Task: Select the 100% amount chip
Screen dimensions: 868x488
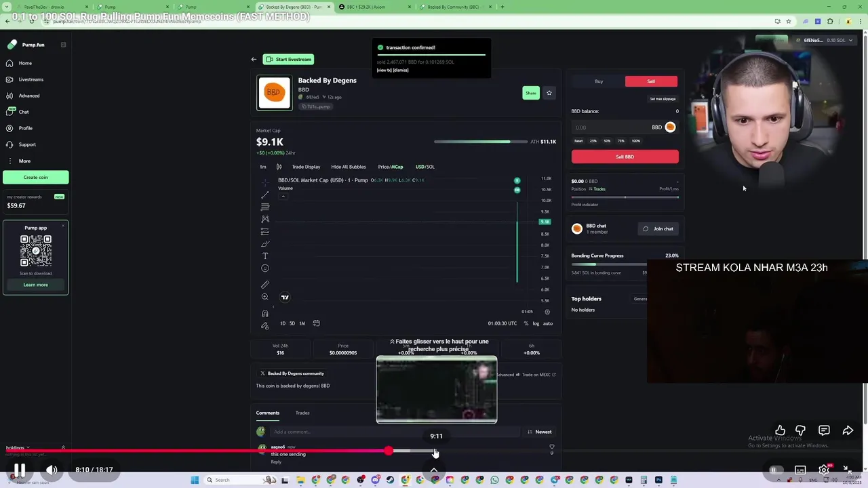Action: click(x=635, y=141)
